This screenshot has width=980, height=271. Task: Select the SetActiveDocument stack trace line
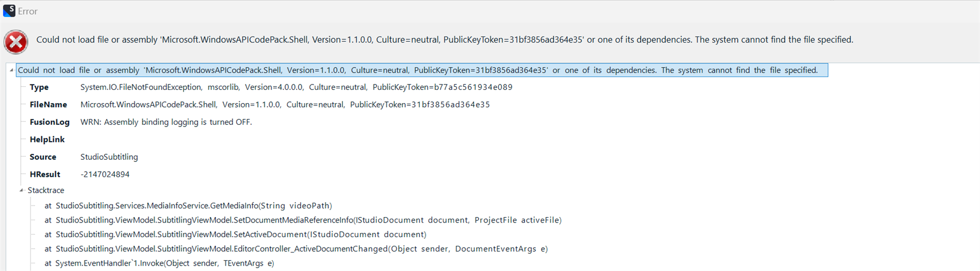[235, 234]
